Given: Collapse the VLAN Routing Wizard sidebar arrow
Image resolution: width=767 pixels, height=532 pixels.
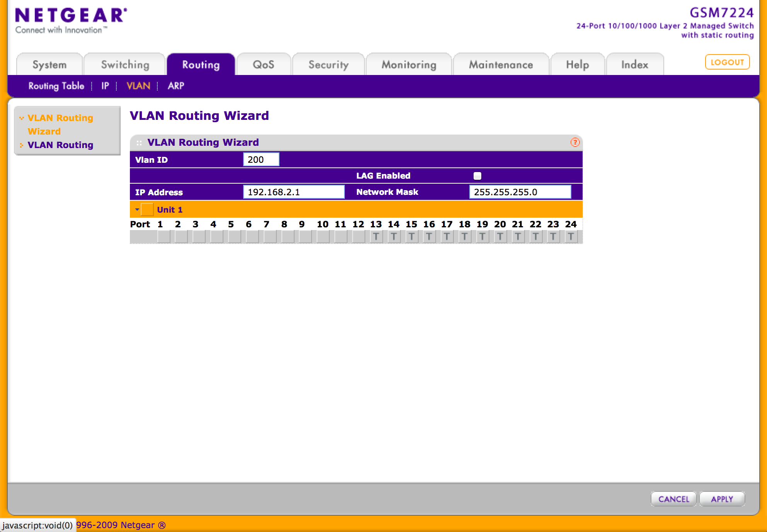Looking at the screenshot, I should click(x=22, y=118).
